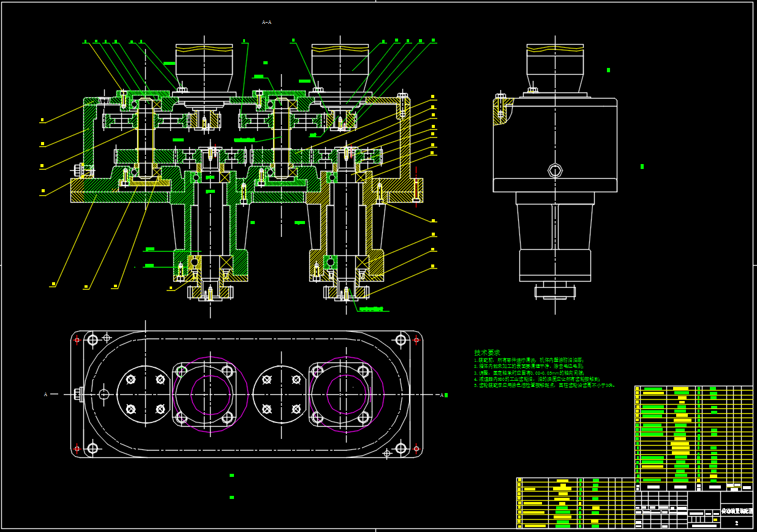Click the A-A section view label
Image resolution: width=757 pixels, height=532 pixels.
(266, 23)
